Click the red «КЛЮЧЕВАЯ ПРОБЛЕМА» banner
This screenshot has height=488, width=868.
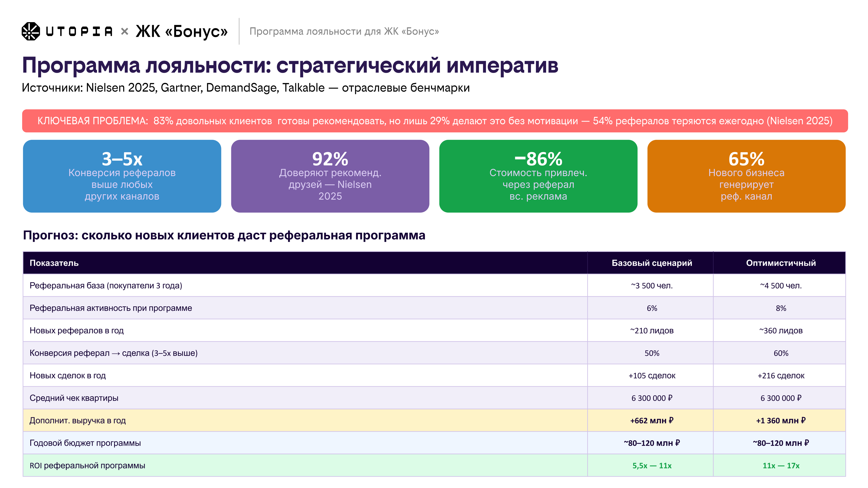point(434,122)
